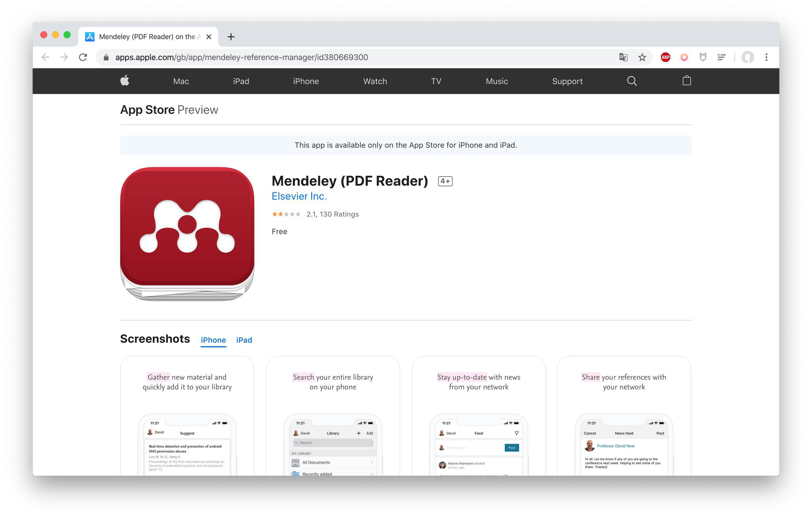
Task: Click the 4+ age rating badge
Action: [445, 181]
